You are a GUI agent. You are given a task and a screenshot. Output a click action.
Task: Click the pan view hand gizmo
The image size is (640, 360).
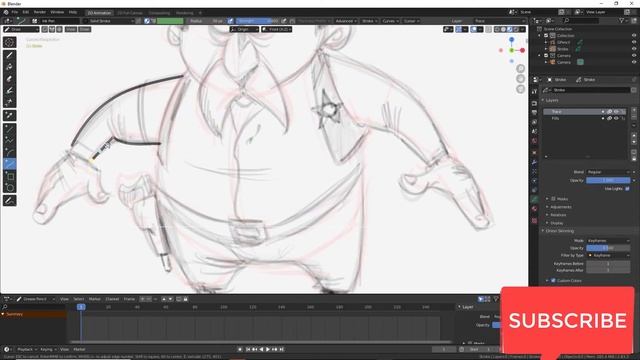point(520,78)
